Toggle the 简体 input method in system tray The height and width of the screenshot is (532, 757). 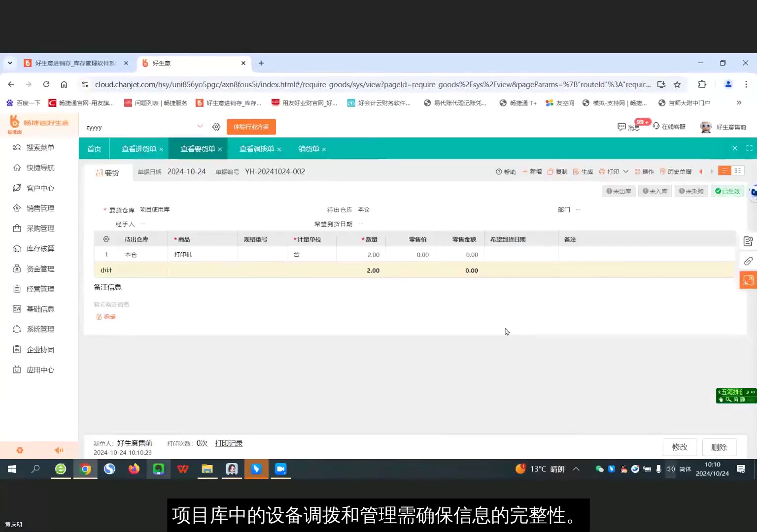[x=684, y=469]
